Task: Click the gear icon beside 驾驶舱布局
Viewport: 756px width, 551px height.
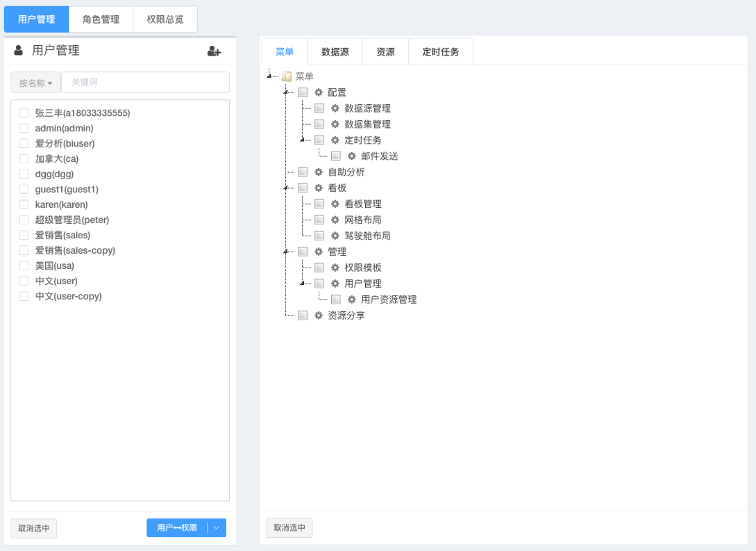Action: pos(335,236)
